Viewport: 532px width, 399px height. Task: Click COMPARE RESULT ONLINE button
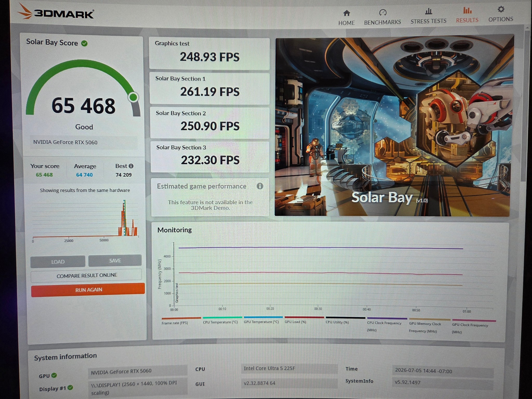pos(87,275)
